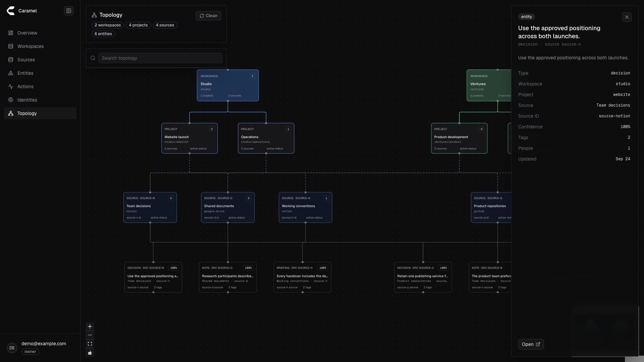Click the entity tag badge
The width and height of the screenshot is (644, 362).
point(526,17)
